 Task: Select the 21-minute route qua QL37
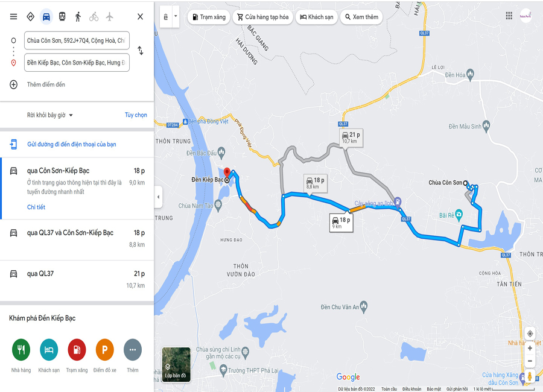(x=77, y=280)
